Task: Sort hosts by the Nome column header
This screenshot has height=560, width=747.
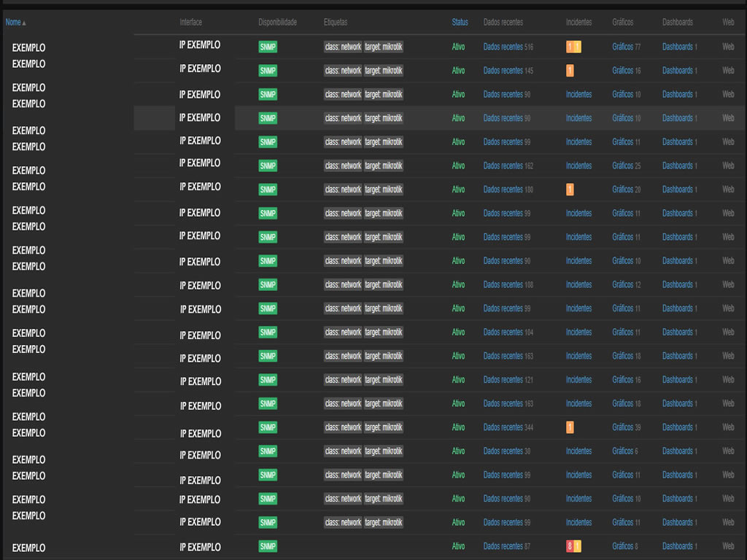Action: 13,23
